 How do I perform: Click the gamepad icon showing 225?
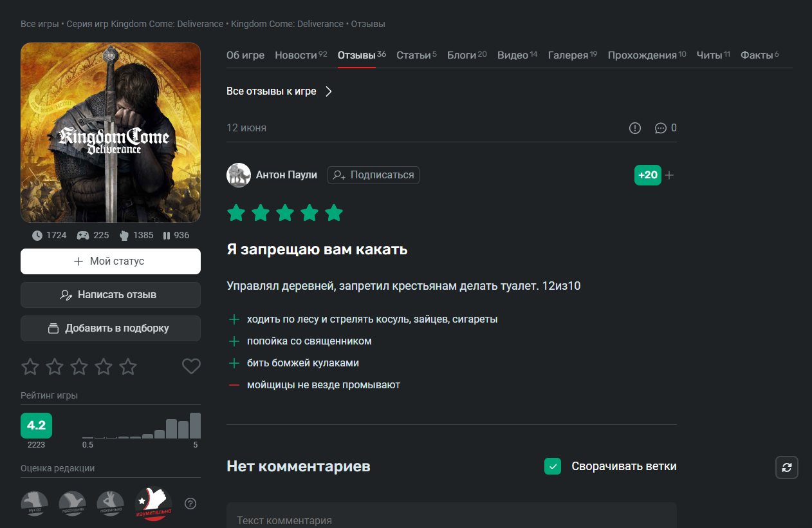tap(83, 235)
